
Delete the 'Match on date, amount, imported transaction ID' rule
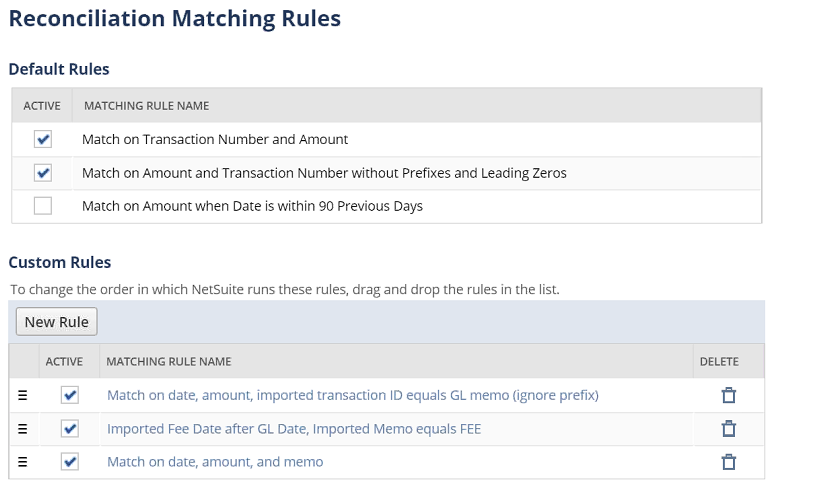729,396
